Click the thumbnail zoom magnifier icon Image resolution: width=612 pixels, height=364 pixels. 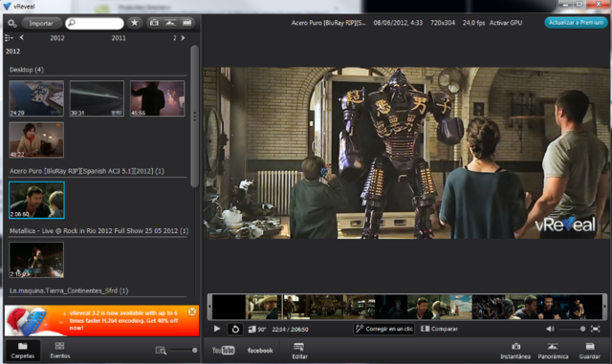pyautogui.click(x=161, y=351)
